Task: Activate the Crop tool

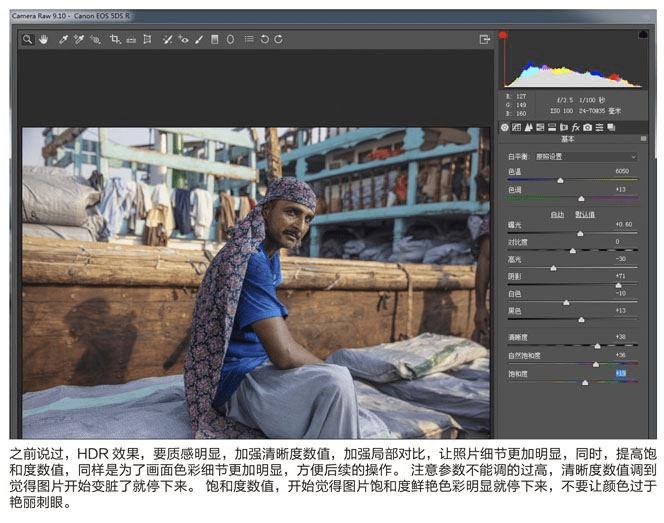Action: 115,39
